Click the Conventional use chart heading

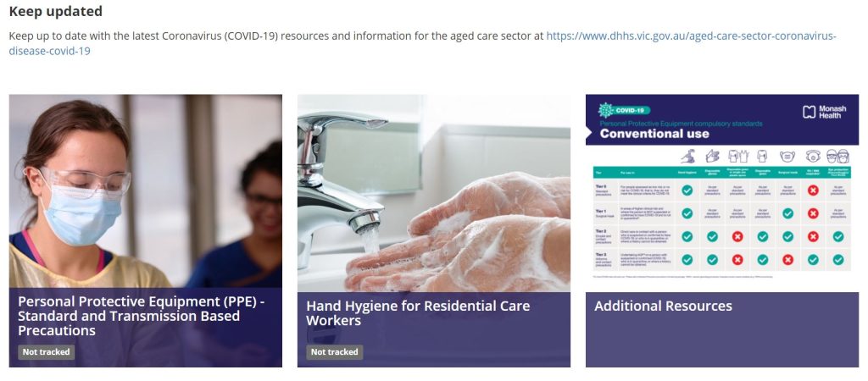point(654,133)
